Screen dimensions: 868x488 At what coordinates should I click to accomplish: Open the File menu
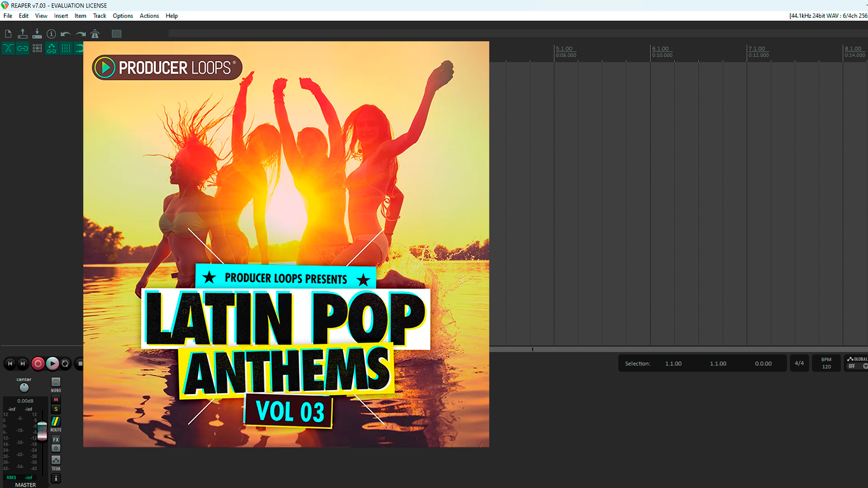[8, 16]
